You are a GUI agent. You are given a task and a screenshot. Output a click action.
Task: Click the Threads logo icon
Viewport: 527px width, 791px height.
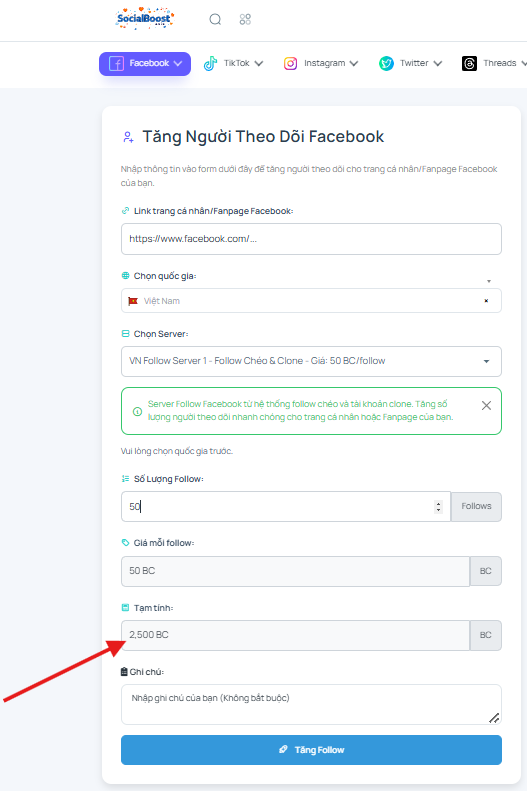point(470,64)
